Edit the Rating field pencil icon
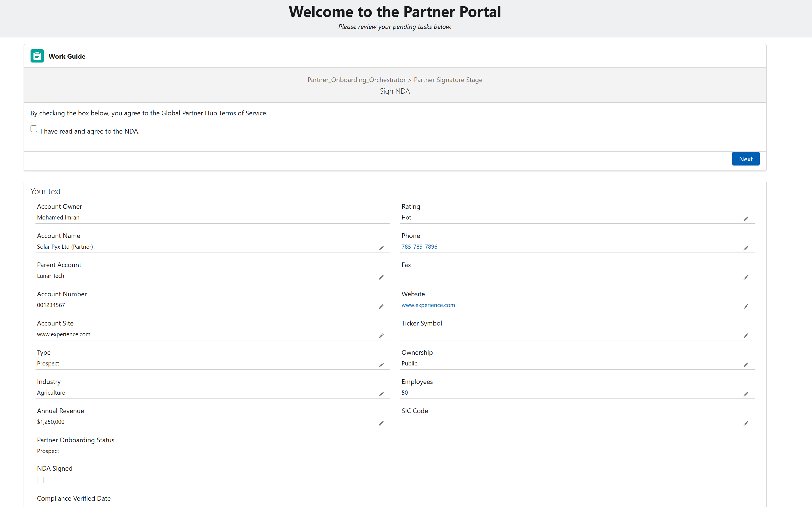This screenshot has height=507, width=812. (x=746, y=219)
